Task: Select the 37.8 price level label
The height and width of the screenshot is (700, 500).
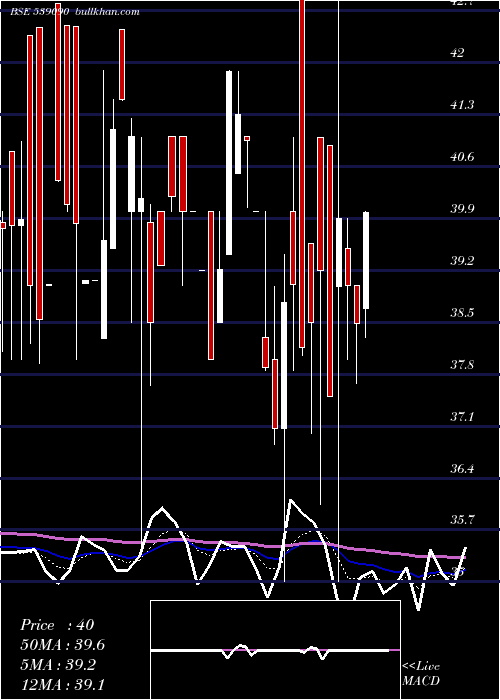Action: tap(462, 365)
